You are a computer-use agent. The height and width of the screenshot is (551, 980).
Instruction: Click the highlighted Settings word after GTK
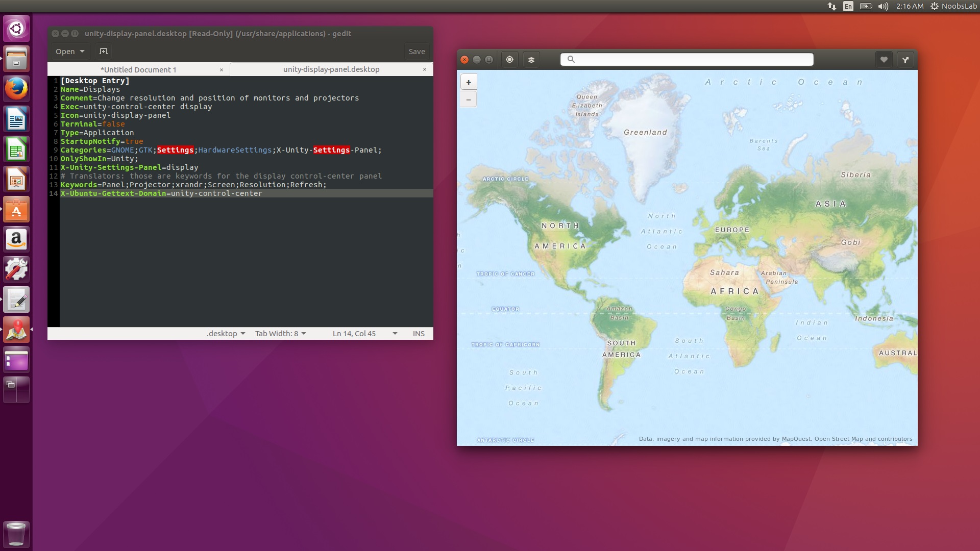175,150
